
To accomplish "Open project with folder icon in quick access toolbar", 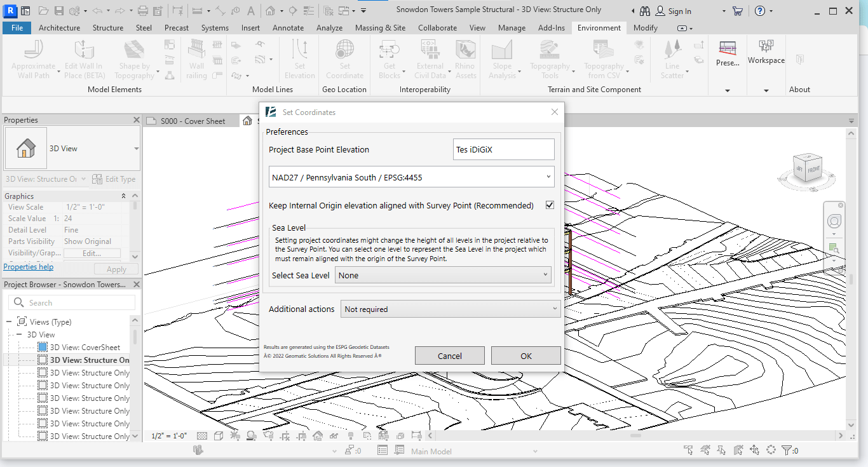I will point(43,11).
